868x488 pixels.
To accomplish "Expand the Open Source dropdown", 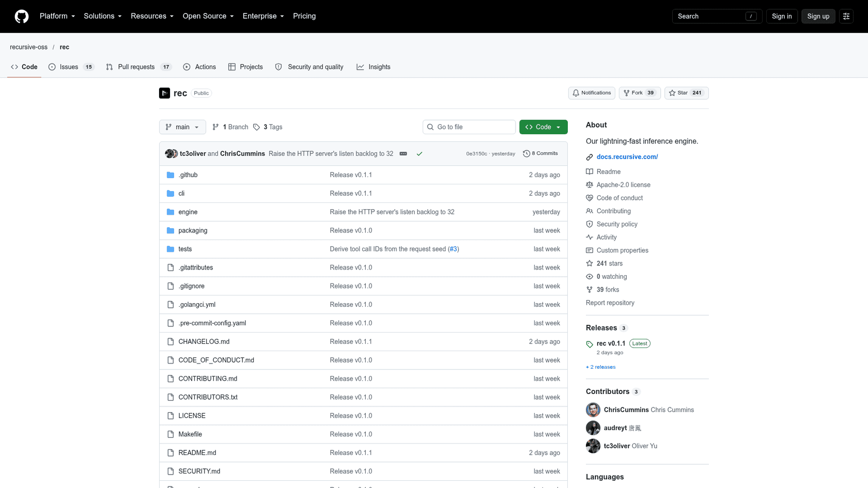I will pyautogui.click(x=208, y=17).
